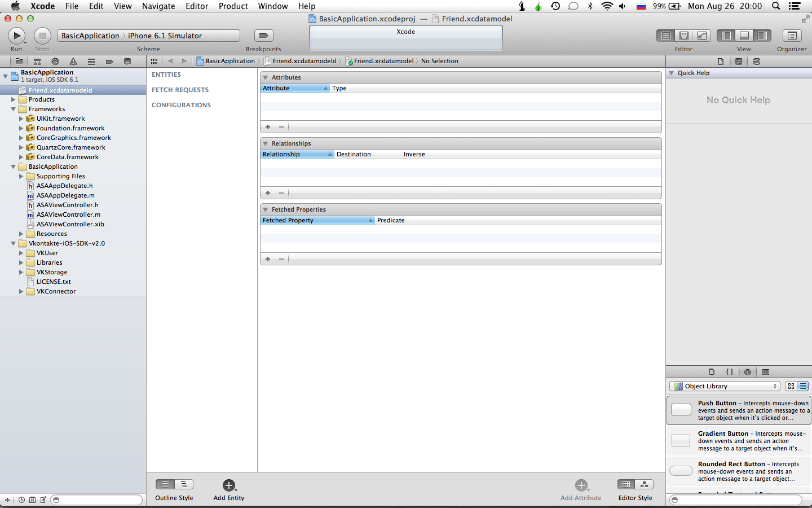Toggle the Utilities pane visibility
Screen dimensions: 812x508
pos(762,36)
